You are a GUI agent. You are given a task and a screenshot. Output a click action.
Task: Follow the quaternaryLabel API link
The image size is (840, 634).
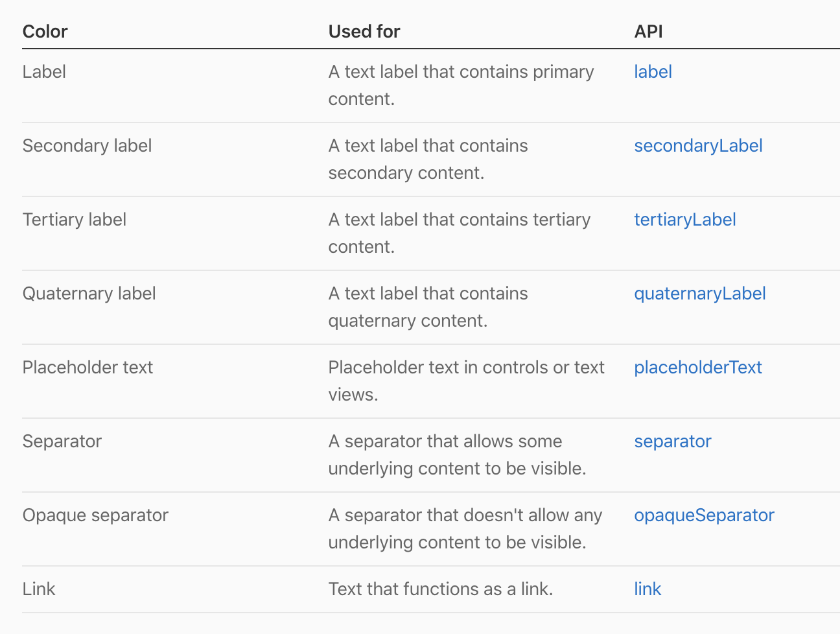[x=699, y=294]
